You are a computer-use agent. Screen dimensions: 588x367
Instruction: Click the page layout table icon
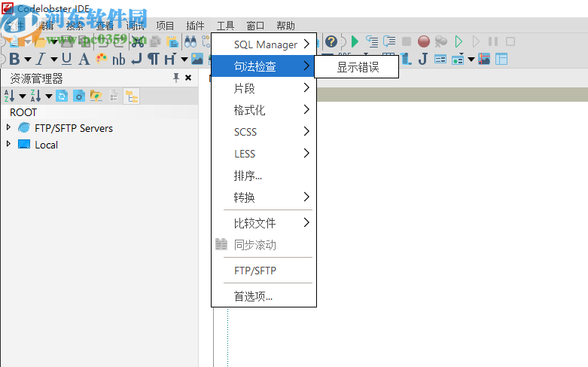coord(501,59)
